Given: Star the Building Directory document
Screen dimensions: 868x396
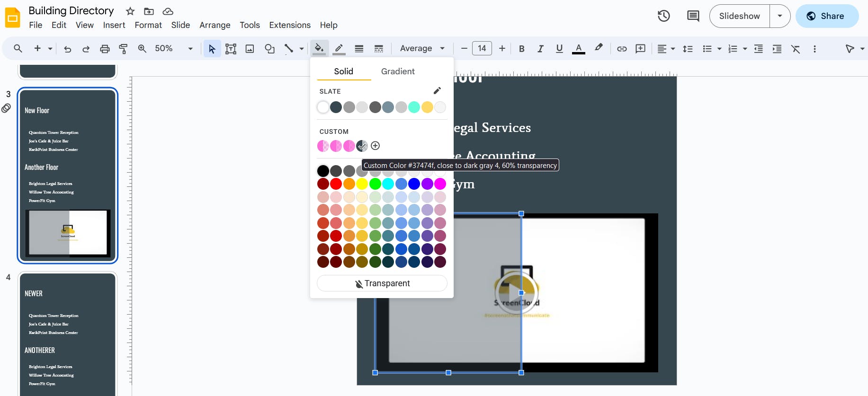Looking at the screenshot, I should pos(130,11).
